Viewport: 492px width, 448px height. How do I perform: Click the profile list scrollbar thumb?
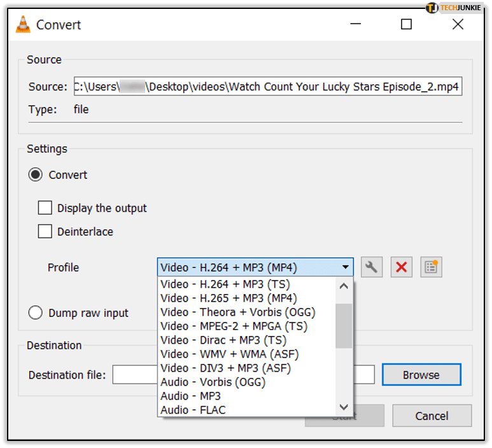pos(344,326)
